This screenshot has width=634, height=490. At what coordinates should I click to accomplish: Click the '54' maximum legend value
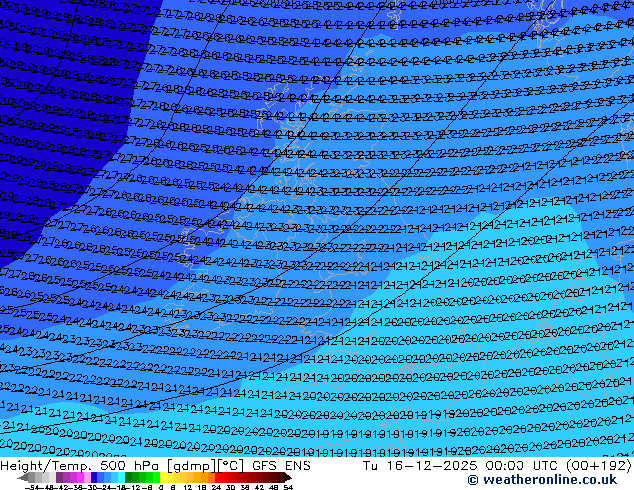click(288, 487)
